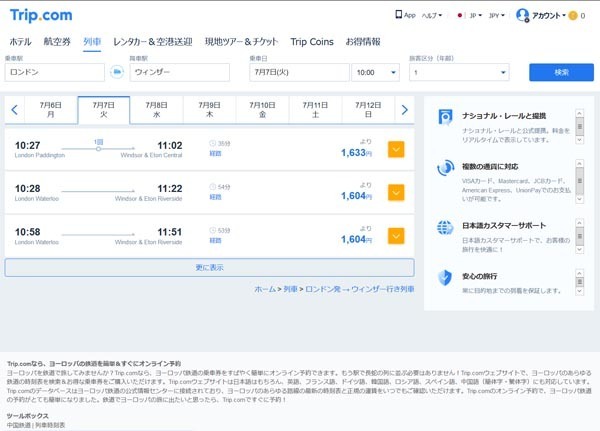Screen dimensions: 600x431
Task: Click the 10:28 London Waterloo departure time
Action: click(28, 189)
